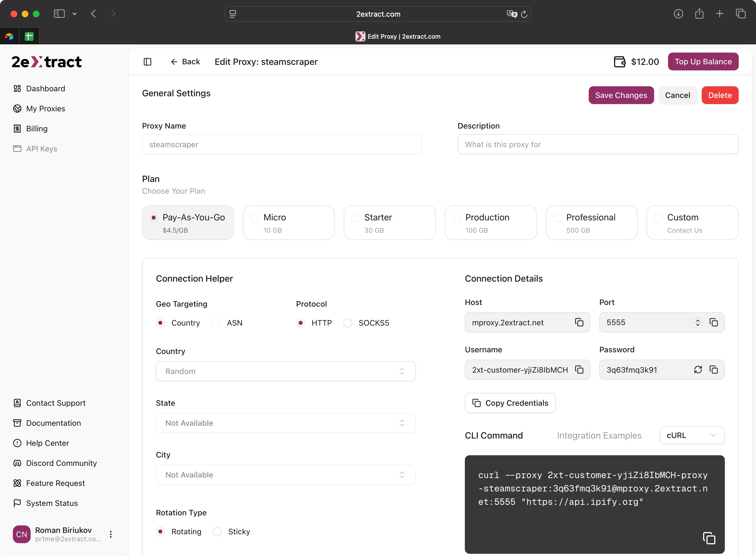The image size is (756, 556).
Task: Regenerate the proxy password icon
Action: click(x=698, y=370)
